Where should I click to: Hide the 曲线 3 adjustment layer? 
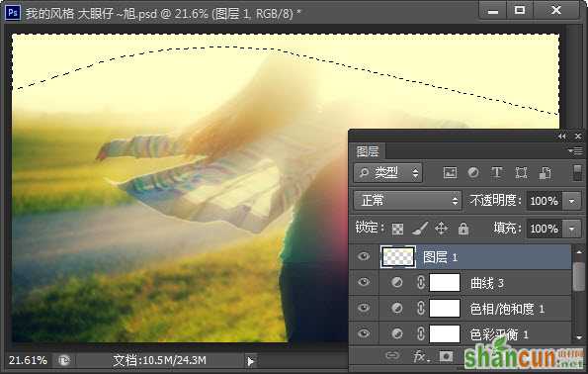pos(363,282)
